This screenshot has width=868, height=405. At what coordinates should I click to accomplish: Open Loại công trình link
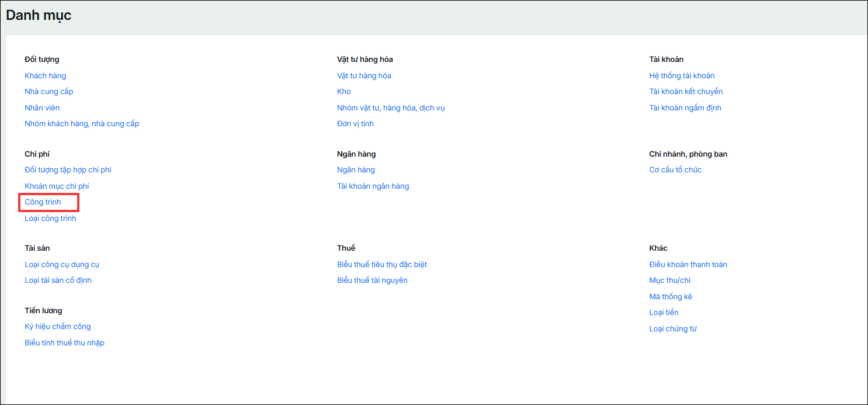pos(50,219)
